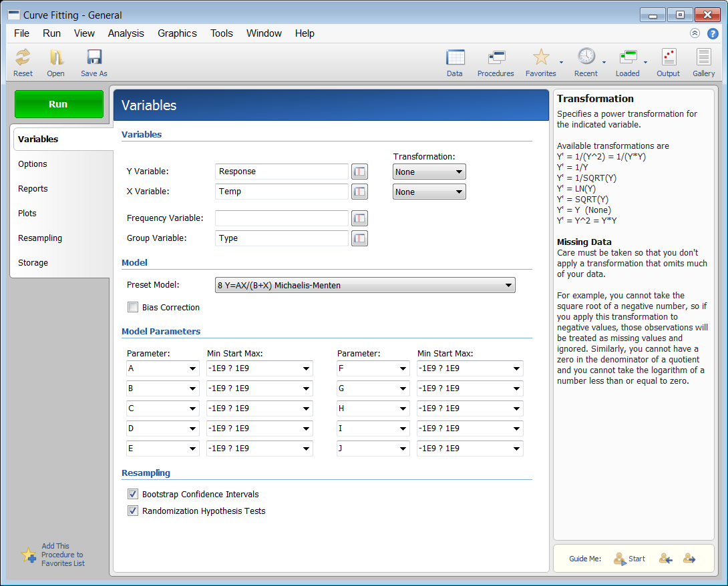The image size is (728, 586).
Task: Open the Gallery icon
Action: pos(704,57)
